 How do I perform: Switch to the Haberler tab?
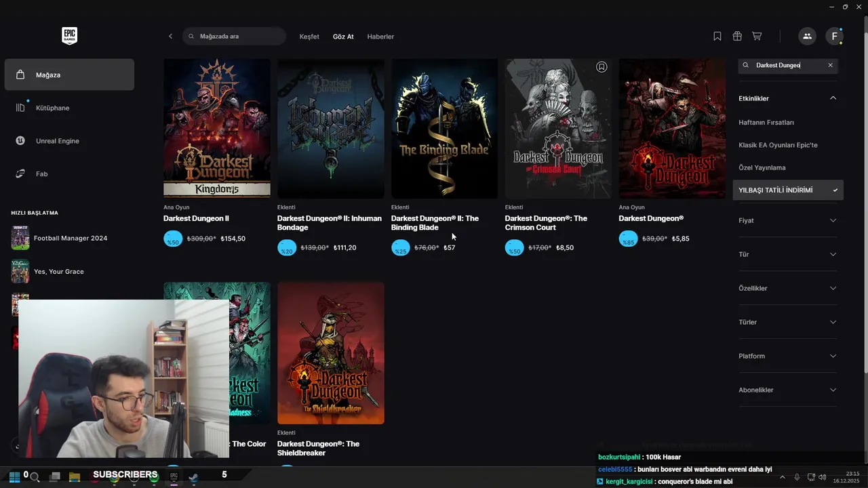(380, 37)
